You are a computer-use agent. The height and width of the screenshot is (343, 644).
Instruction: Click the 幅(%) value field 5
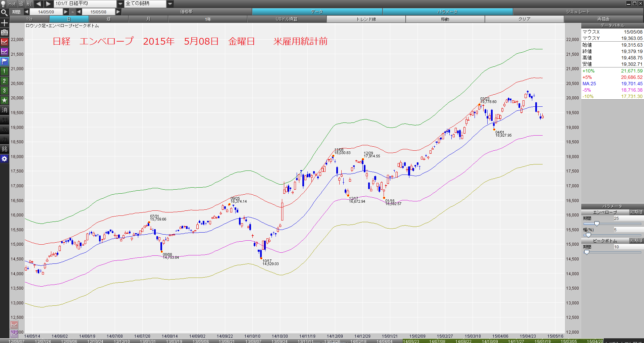click(628, 230)
